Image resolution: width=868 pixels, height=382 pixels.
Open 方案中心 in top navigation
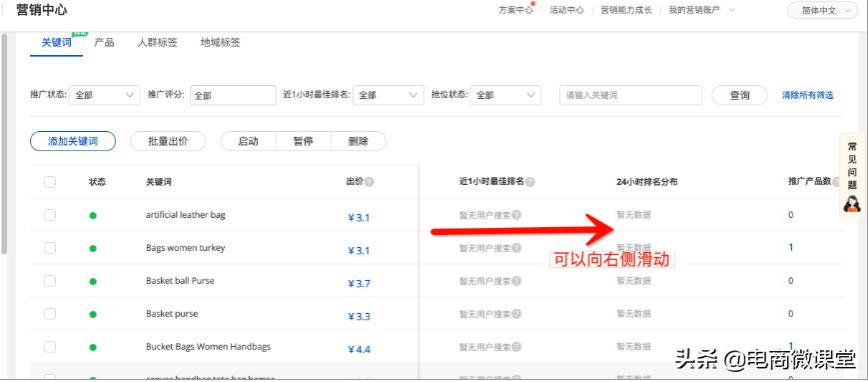point(515,10)
